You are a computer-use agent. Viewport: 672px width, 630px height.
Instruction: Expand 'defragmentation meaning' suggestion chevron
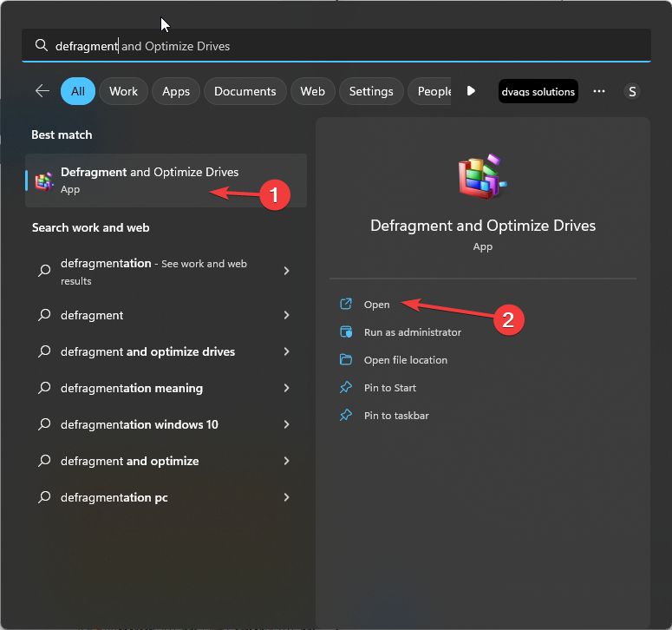(287, 388)
